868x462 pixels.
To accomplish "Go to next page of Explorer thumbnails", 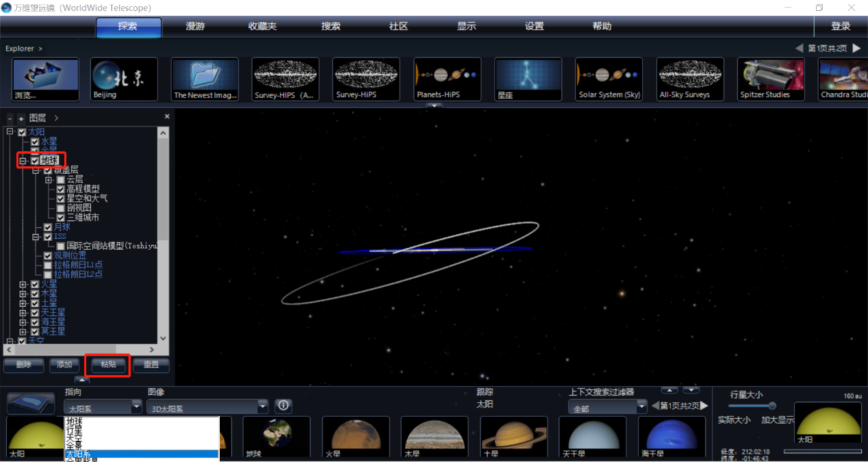I will point(856,48).
